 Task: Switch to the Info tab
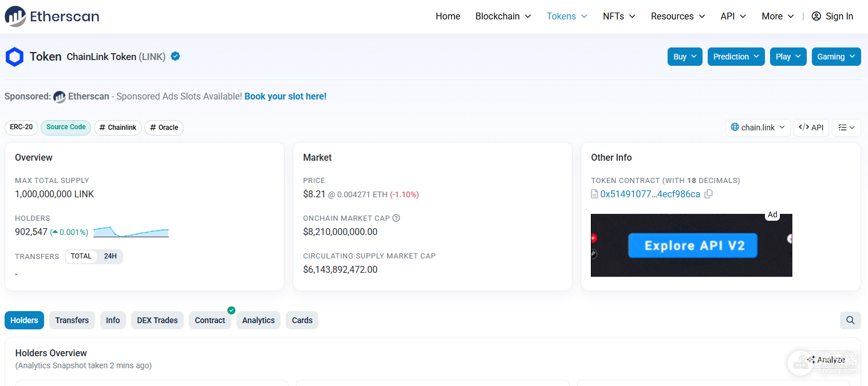(x=113, y=320)
